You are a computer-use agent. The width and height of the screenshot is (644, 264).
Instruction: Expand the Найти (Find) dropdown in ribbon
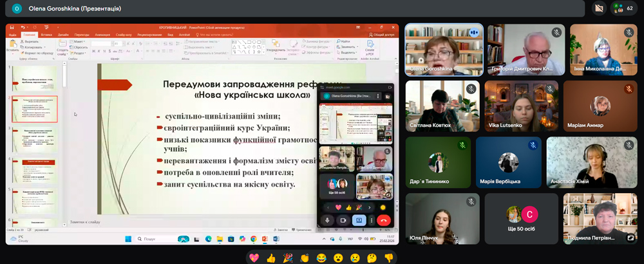[x=345, y=41]
